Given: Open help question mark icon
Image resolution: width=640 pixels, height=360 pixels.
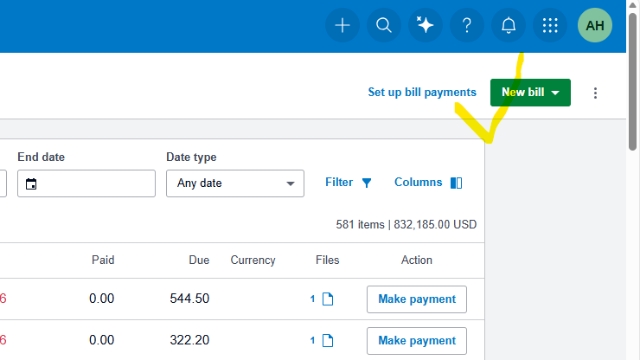Looking at the screenshot, I should (467, 25).
